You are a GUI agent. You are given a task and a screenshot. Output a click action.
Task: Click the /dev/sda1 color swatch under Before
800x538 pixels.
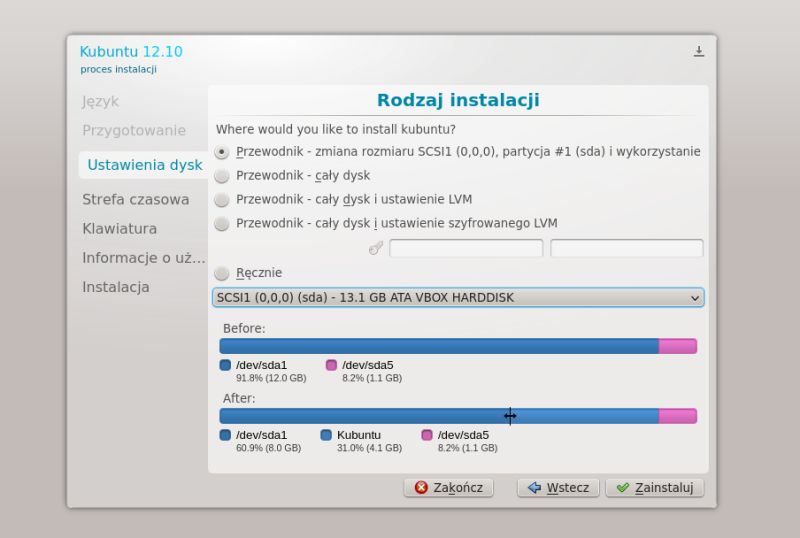(x=225, y=365)
